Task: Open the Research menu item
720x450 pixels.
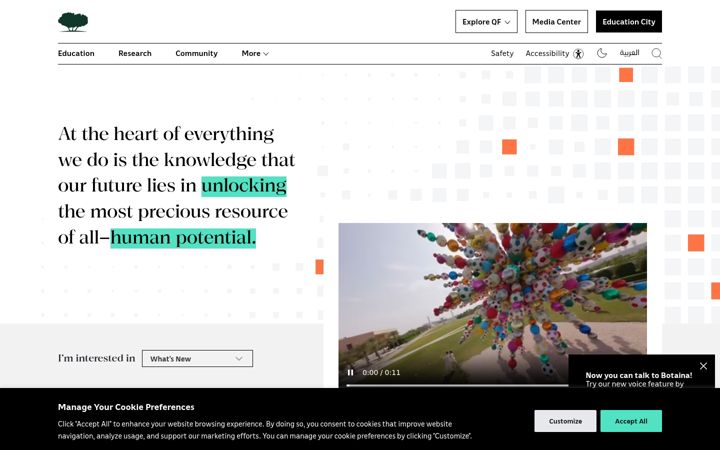Action: tap(135, 53)
